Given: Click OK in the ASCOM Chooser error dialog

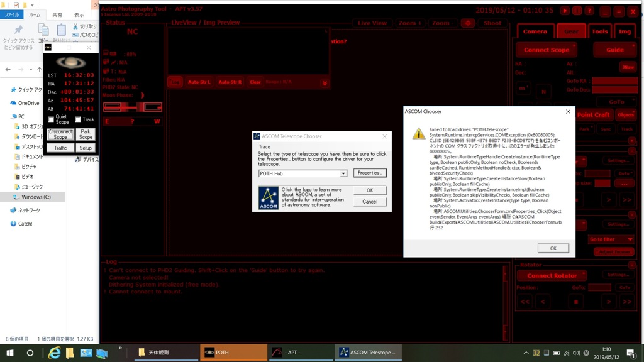Looking at the screenshot, I should (x=553, y=248).
